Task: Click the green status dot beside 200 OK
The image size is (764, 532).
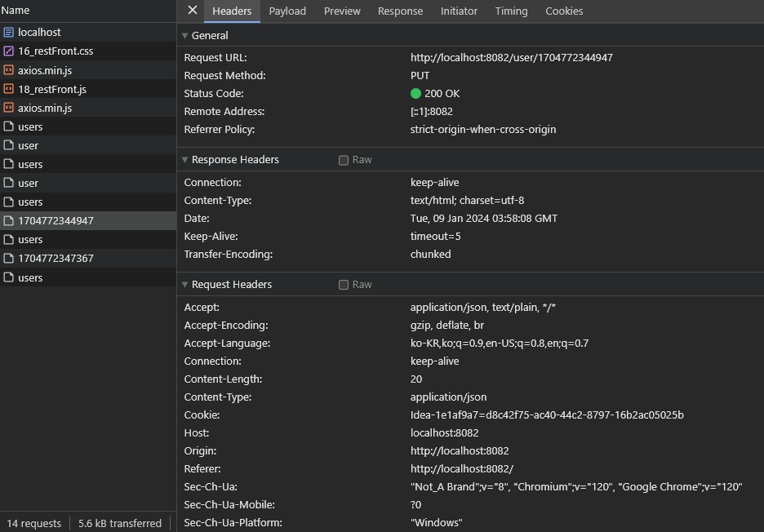Action: (x=415, y=94)
